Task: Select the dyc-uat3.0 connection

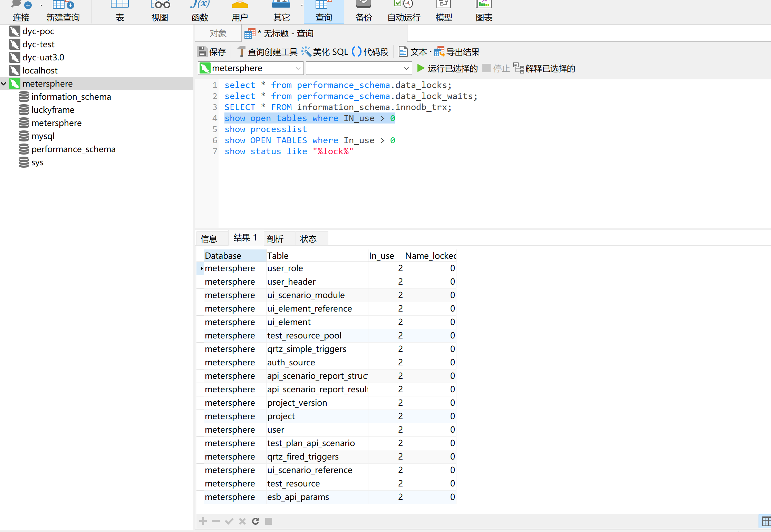Action: tap(43, 57)
